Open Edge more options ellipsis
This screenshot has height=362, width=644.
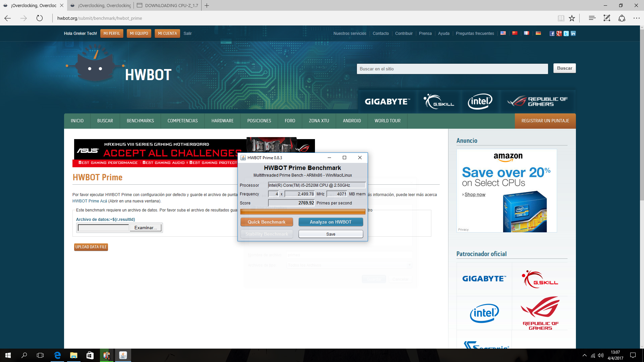point(636,18)
